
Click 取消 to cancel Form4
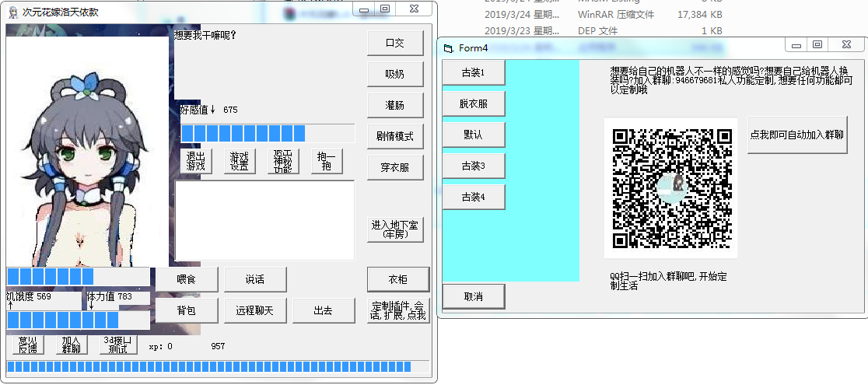[x=474, y=296]
